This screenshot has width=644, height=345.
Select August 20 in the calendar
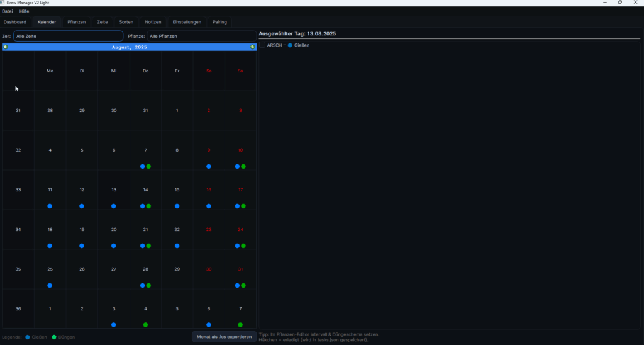[x=114, y=230]
